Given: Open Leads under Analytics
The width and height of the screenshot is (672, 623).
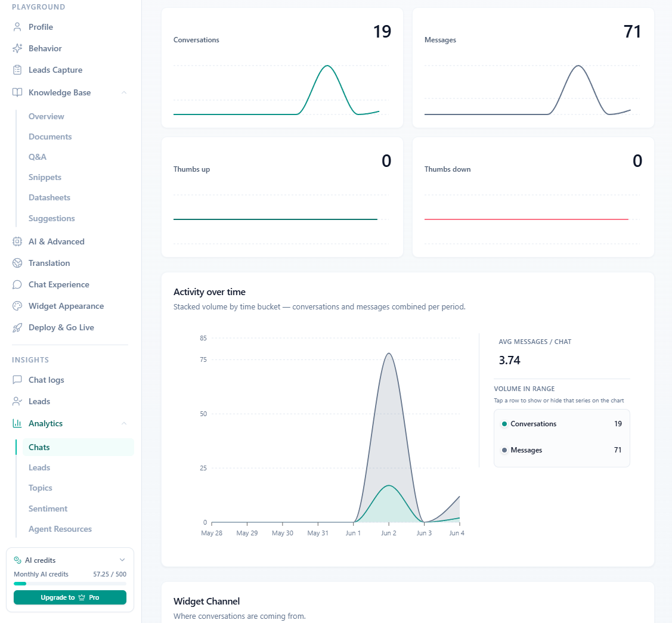Looking at the screenshot, I should 39,467.
